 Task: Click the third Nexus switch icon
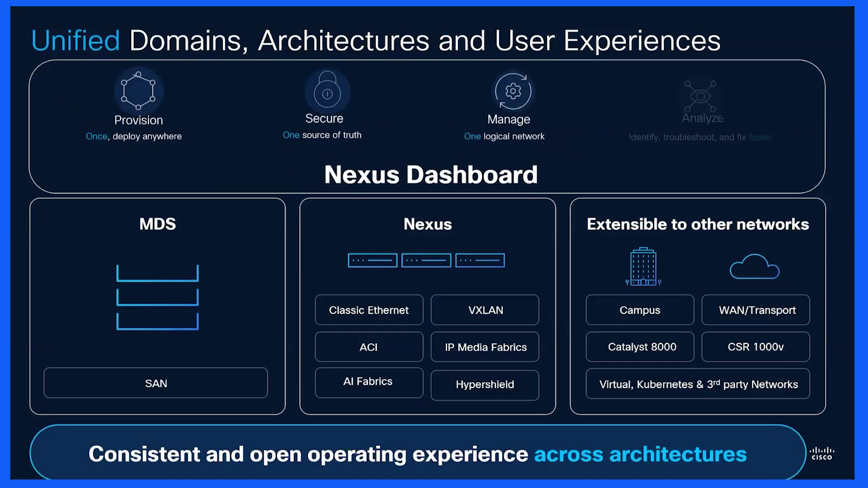click(480, 260)
